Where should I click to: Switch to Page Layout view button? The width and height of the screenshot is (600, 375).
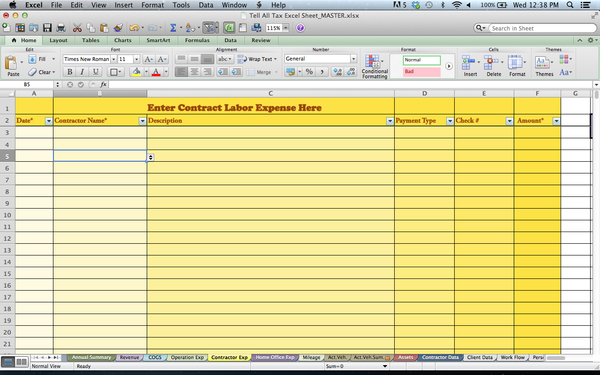point(22,362)
